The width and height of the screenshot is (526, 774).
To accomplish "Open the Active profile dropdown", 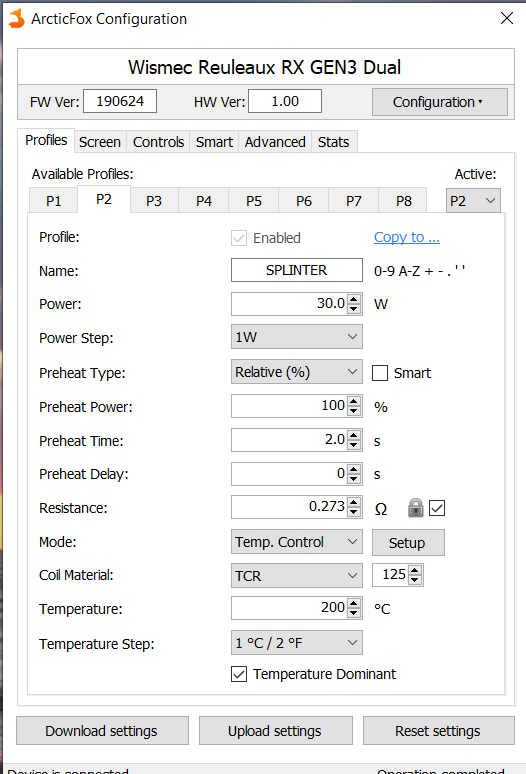I will tap(473, 200).
